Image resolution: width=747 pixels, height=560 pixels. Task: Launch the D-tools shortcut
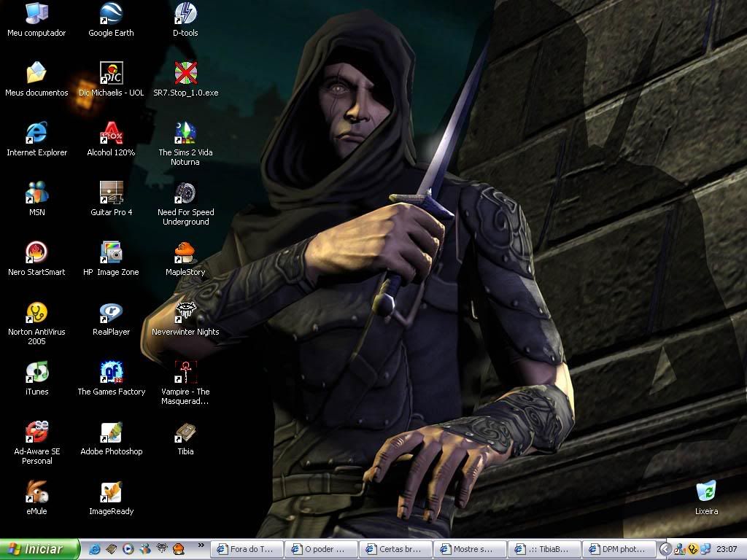pyautogui.click(x=185, y=20)
